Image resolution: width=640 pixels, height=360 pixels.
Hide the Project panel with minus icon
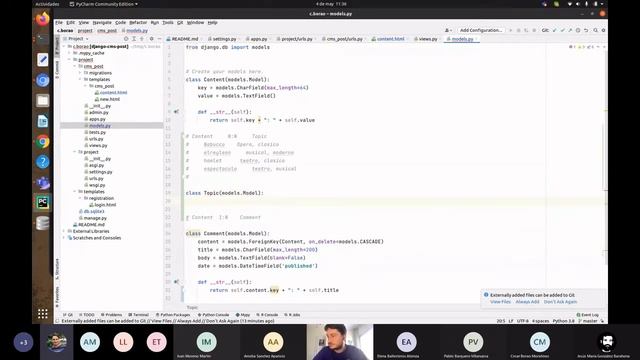point(159,38)
